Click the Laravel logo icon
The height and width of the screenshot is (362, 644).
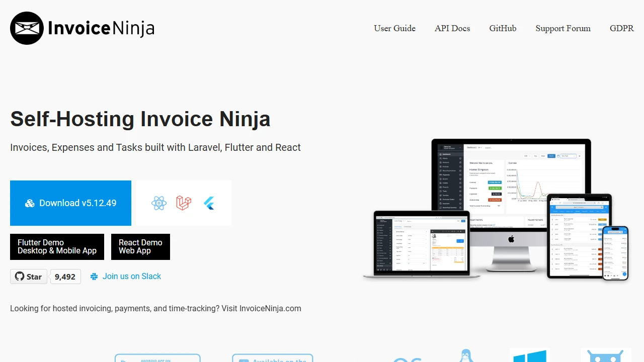tap(184, 203)
